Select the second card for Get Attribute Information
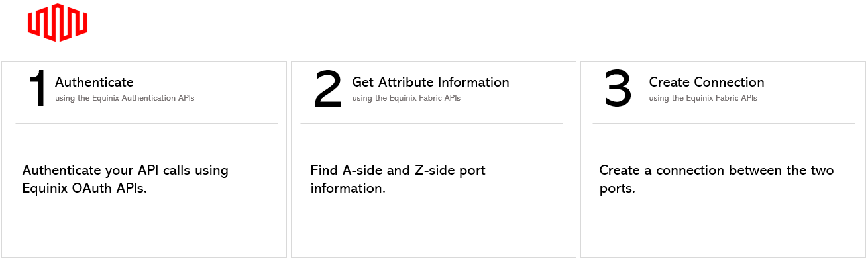Screen dimensions: 868x260 pos(433,159)
